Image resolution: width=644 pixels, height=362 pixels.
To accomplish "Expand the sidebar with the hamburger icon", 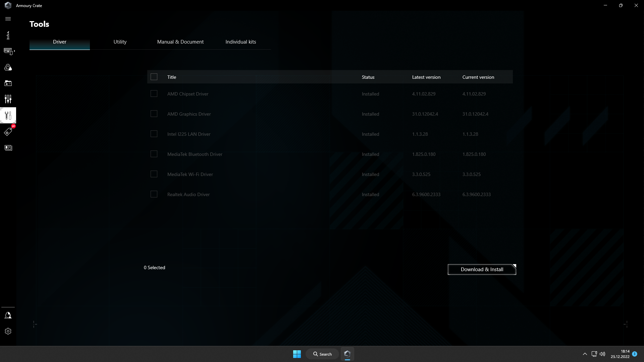I will click(x=8, y=19).
